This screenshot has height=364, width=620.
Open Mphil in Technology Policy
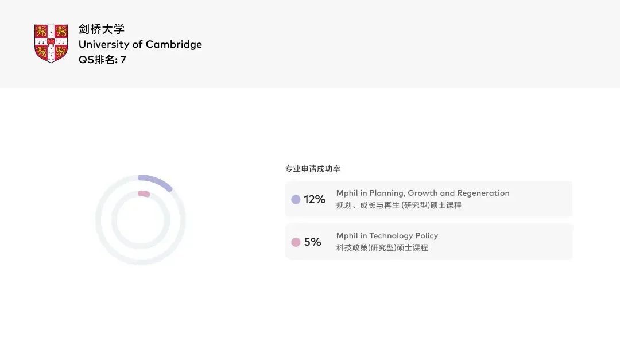387,235
